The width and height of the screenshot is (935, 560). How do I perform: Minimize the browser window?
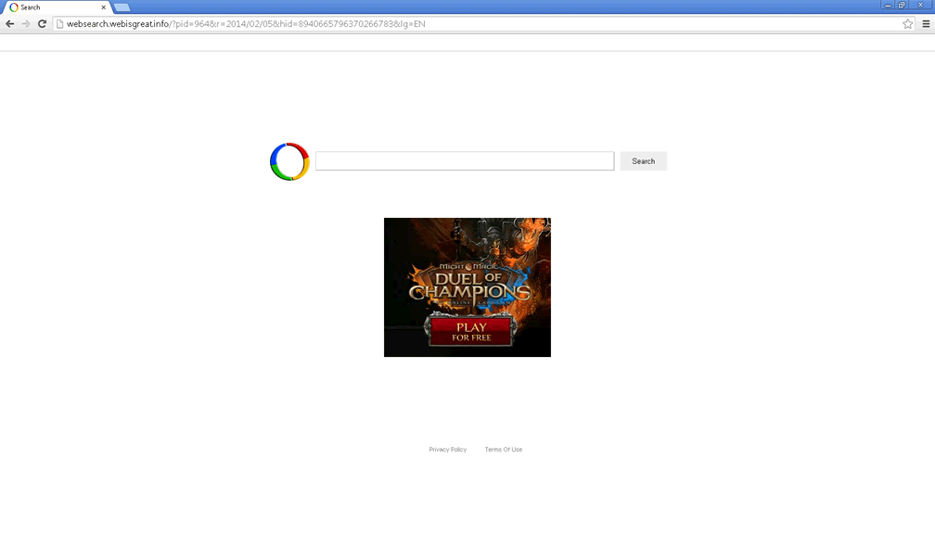[x=888, y=5]
